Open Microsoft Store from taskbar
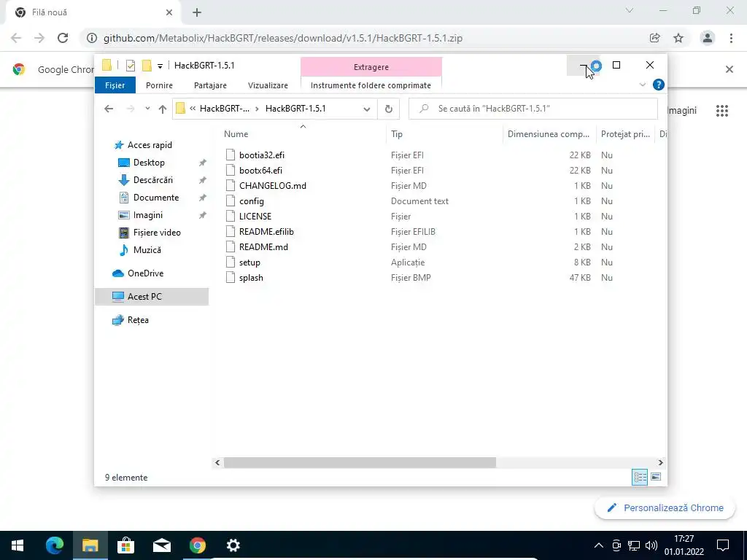747x560 pixels. point(125,545)
